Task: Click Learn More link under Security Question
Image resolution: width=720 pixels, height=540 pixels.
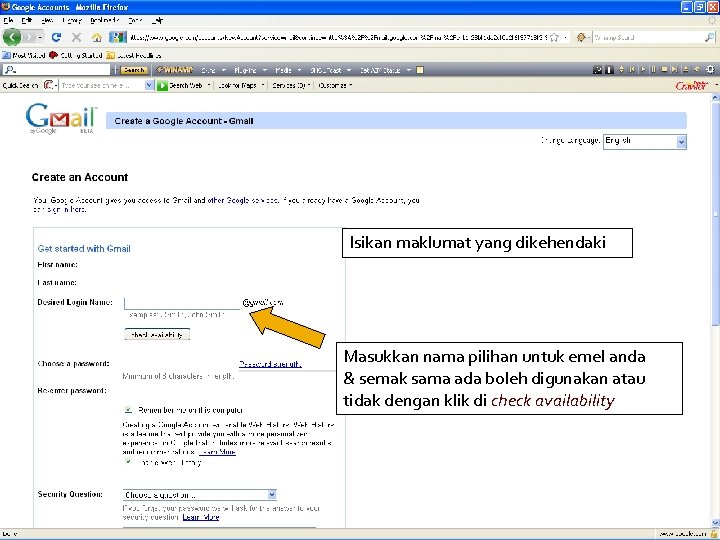Action: [201, 517]
